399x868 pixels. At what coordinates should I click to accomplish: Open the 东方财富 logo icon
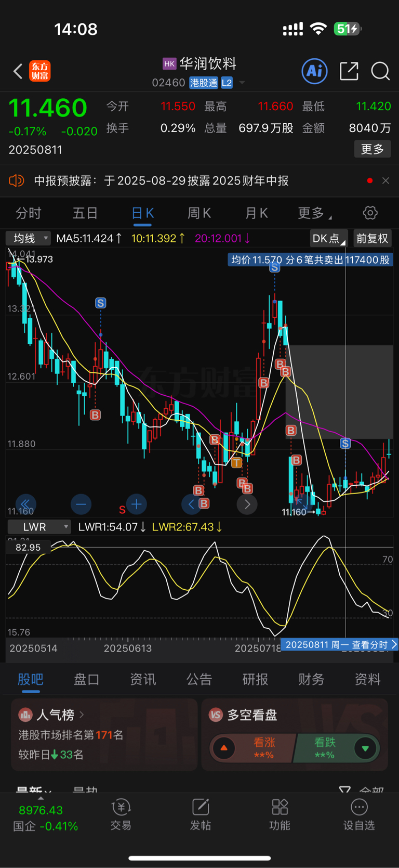(x=39, y=71)
